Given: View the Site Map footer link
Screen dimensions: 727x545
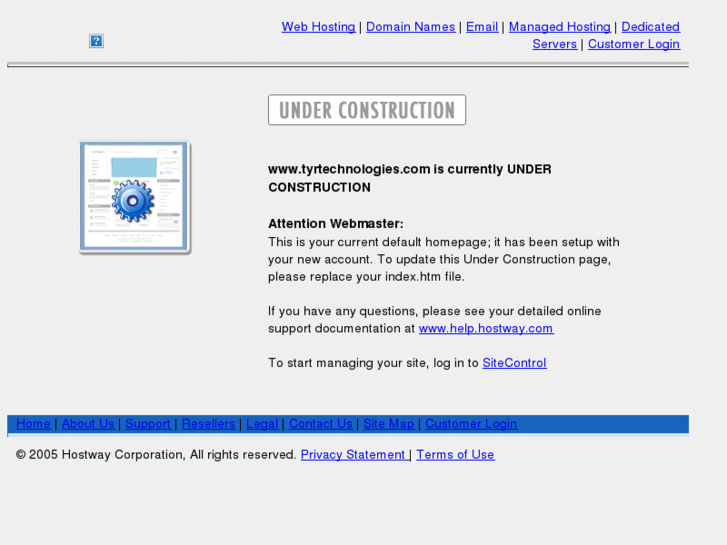Looking at the screenshot, I should [x=389, y=423].
